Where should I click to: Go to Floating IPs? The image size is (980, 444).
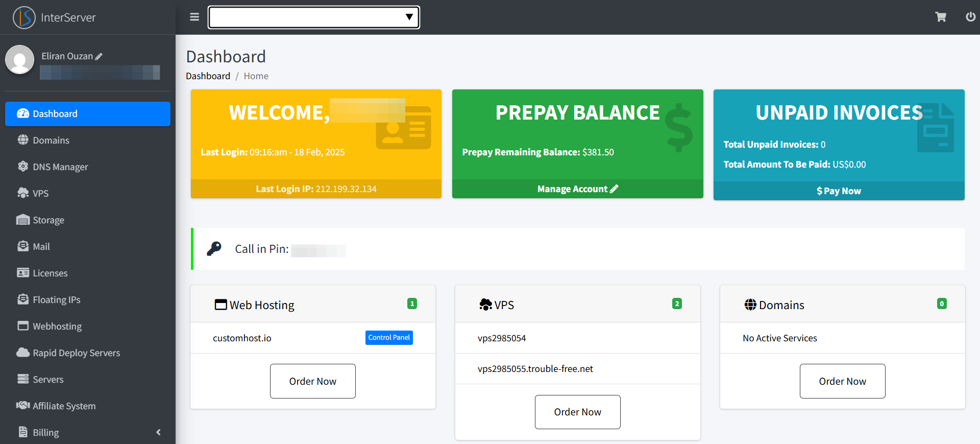[88, 300]
